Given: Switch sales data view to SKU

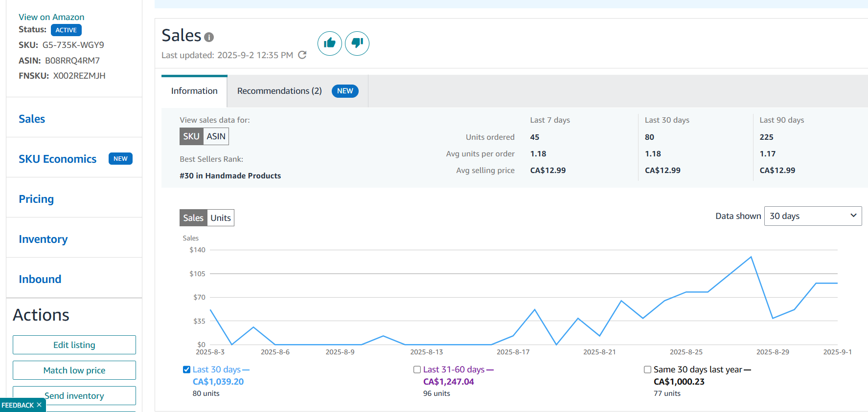Looking at the screenshot, I should [x=191, y=136].
